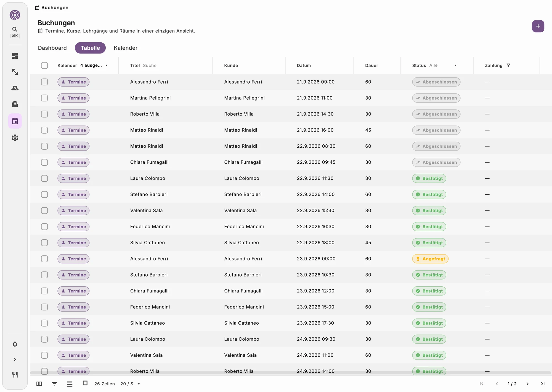Click the date cell 23.9.2026 15:00
Image resolution: width=552 pixels, height=392 pixels.
click(x=315, y=307)
